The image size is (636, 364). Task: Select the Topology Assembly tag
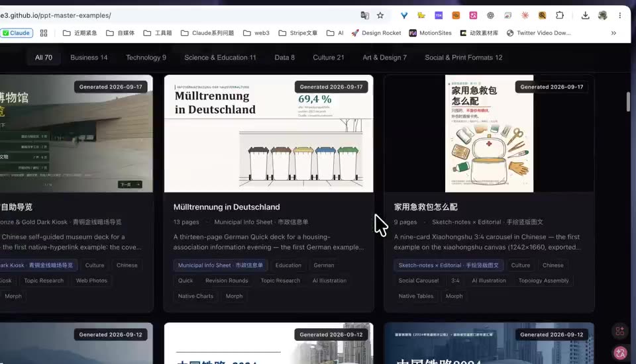pos(543,281)
